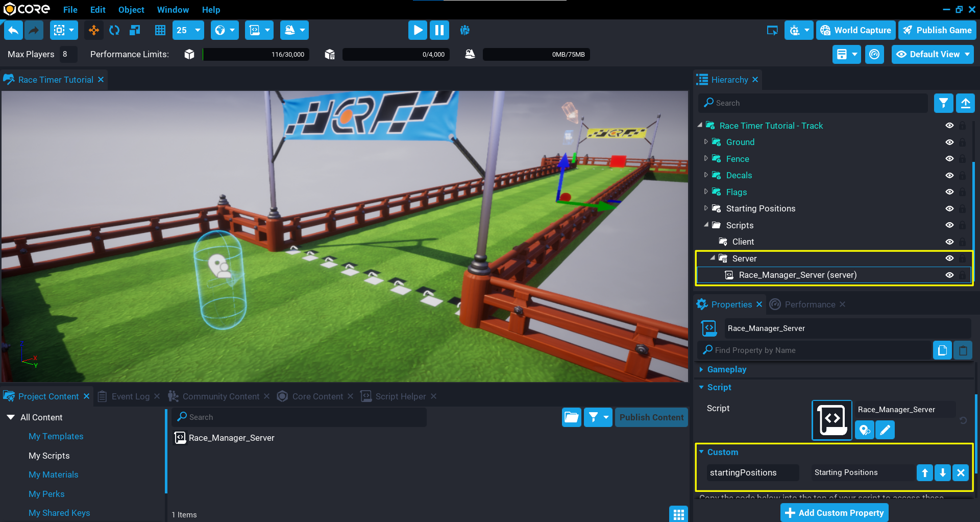This screenshot has width=980, height=522.
Task: Click the copy properties document icon
Action: pyautogui.click(x=942, y=350)
